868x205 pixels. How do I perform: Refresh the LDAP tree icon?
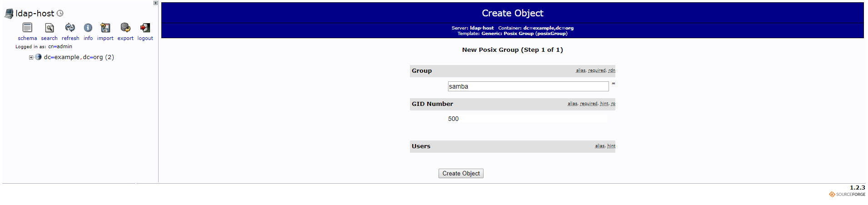(x=70, y=28)
